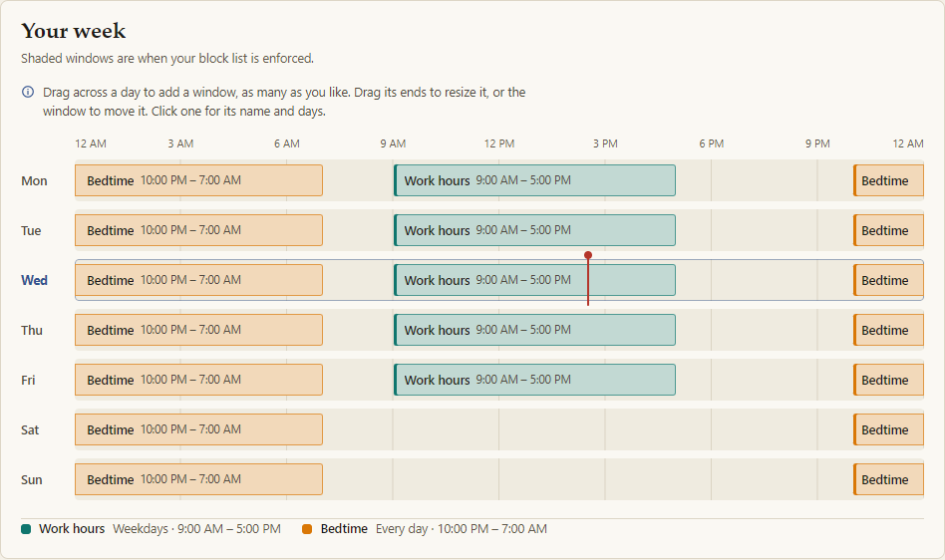Click the teal Work hours legend swatch
The width and height of the screenshot is (945, 560).
pos(26,529)
